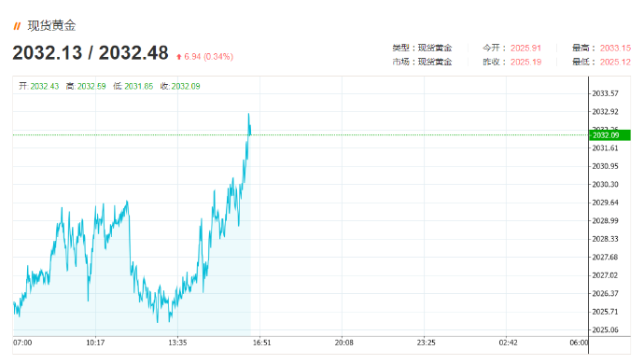
Task: Click the 类型：现货黄金 label
Action: coord(422,49)
